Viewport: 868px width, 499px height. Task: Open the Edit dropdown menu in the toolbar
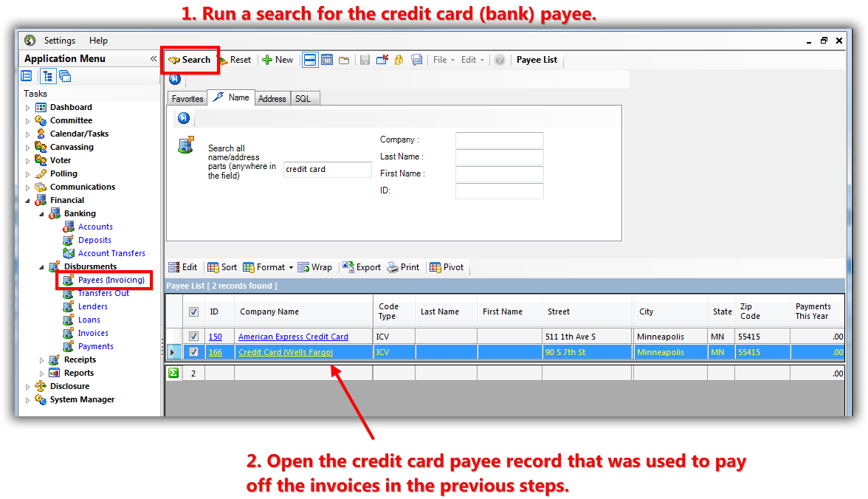(x=472, y=60)
